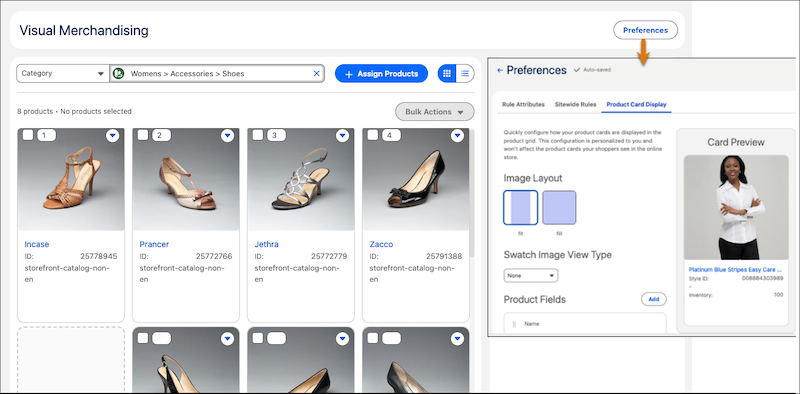Image resolution: width=800 pixels, height=394 pixels.
Task: Click ID value 25778945 on Incase card
Action: coord(98,256)
